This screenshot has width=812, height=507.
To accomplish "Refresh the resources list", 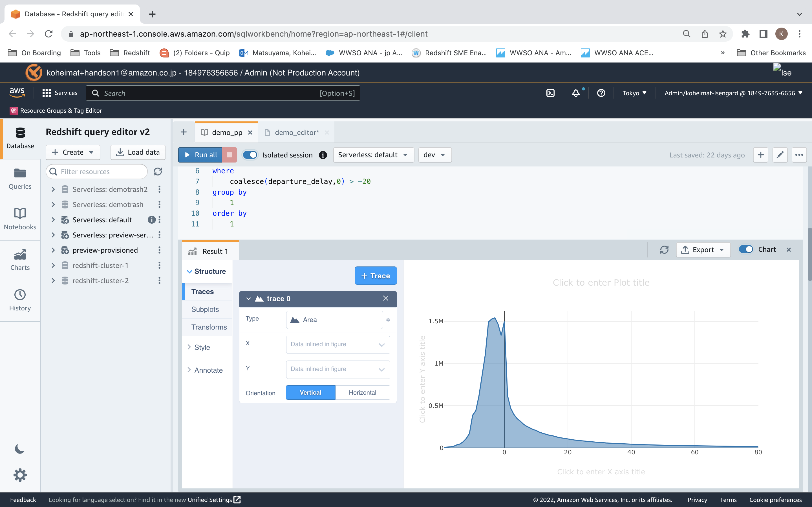I will pyautogui.click(x=158, y=172).
